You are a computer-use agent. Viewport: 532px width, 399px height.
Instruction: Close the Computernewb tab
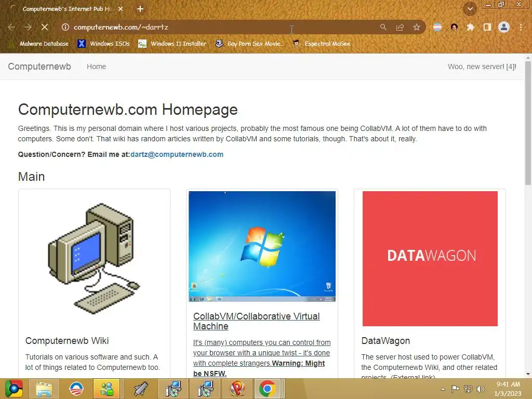tap(121, 9)
